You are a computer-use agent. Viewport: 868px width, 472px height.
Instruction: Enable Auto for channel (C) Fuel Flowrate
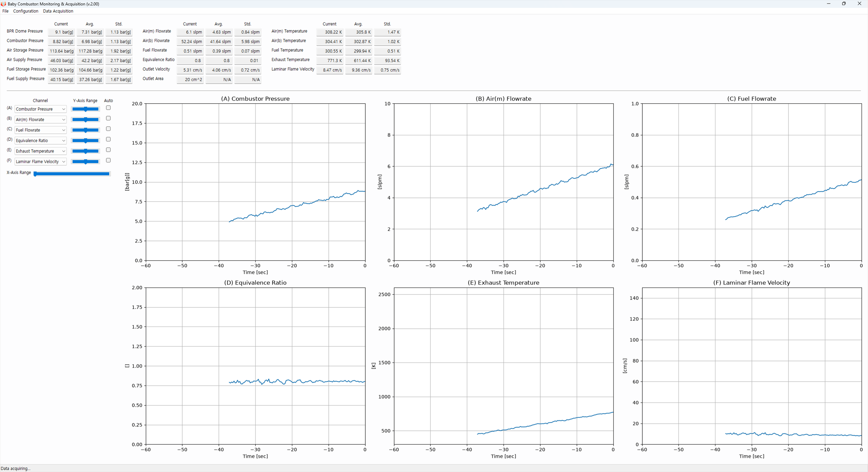coord(108,129)
